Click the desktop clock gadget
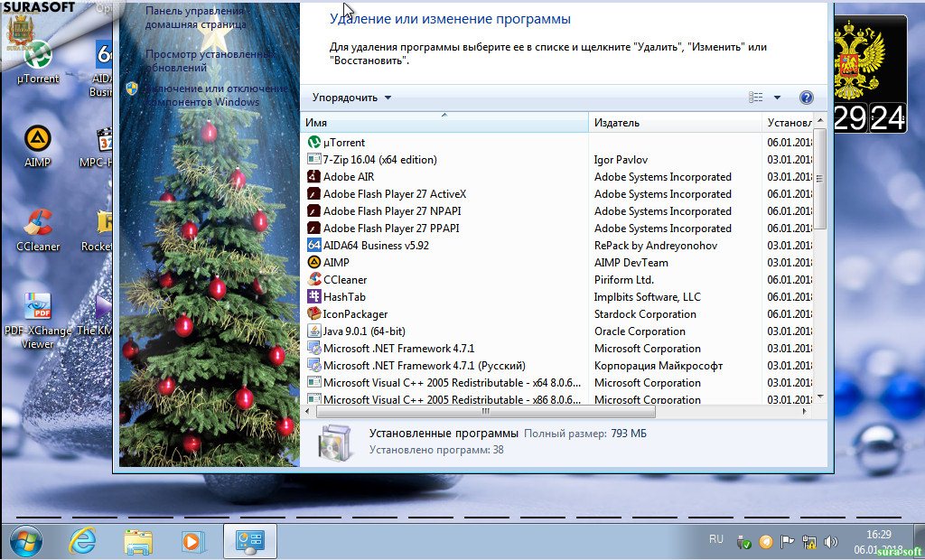Screen dimensions: 925x560 tap(870, 75)
